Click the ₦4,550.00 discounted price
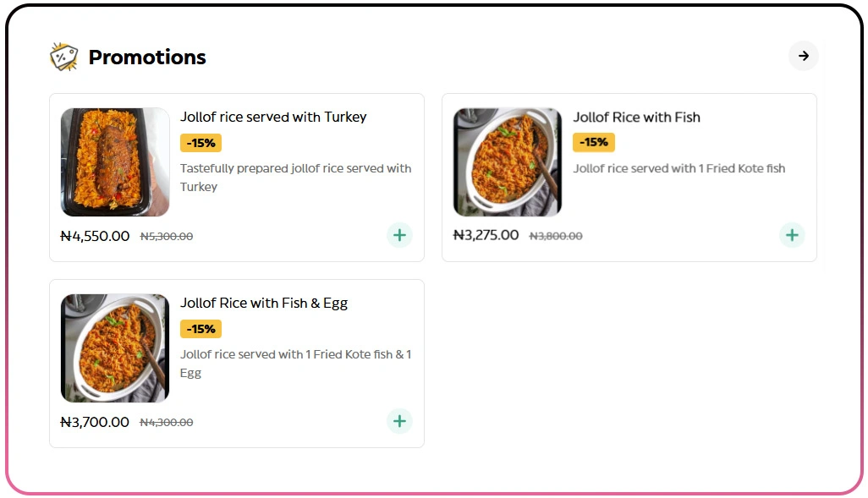The height and width of the screenshot is (498, 868). click(x=96, y=237)
